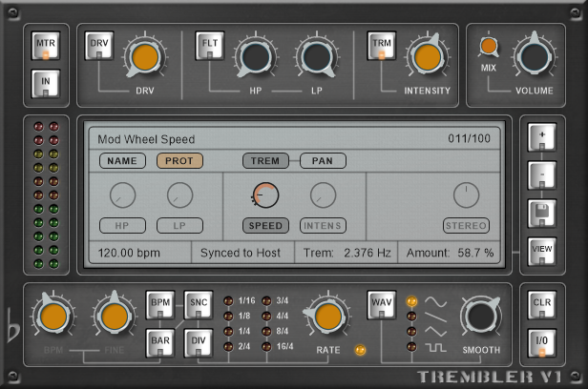588x389 pixels.
Task: Select the sine waveform shape
Action: coord(434,301)
